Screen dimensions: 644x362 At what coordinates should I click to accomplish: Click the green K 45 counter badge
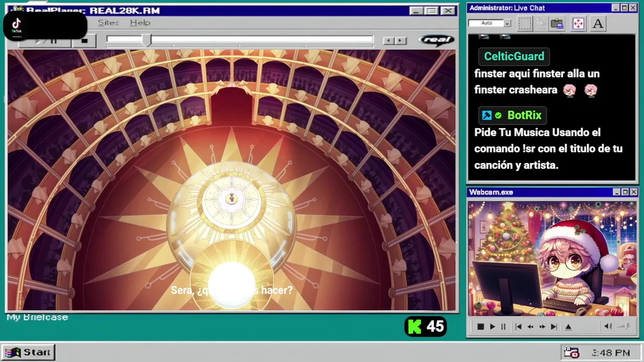(x=426, y=327)
